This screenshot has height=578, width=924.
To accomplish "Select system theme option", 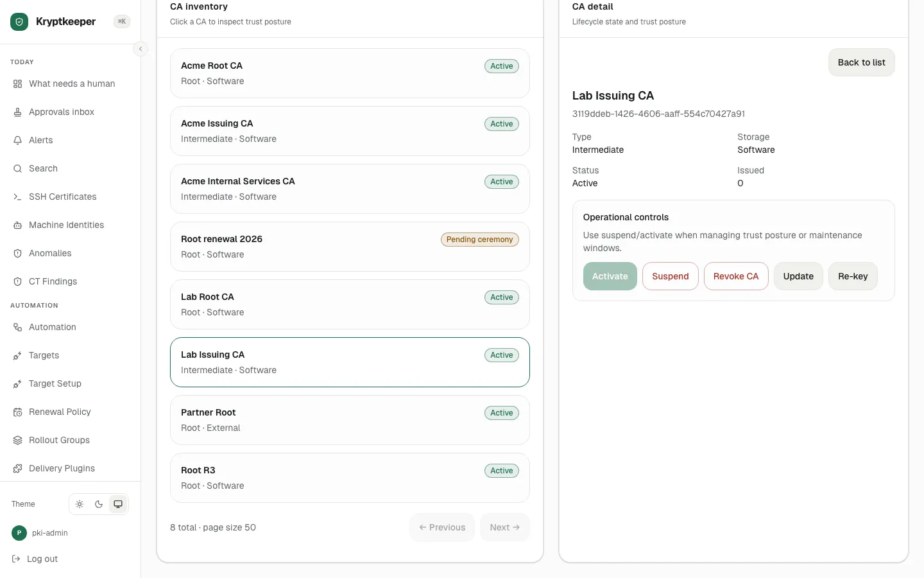I will tap(118, 504).
